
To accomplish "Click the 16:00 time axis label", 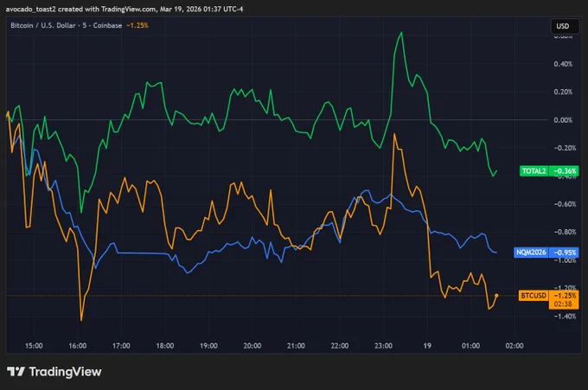I will click(x=77, y=345).
